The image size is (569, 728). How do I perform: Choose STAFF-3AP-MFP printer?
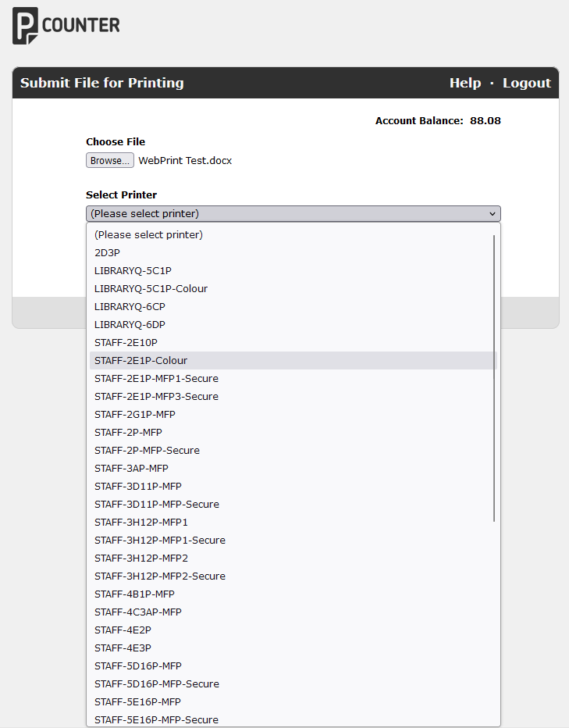tap(293, 469)
